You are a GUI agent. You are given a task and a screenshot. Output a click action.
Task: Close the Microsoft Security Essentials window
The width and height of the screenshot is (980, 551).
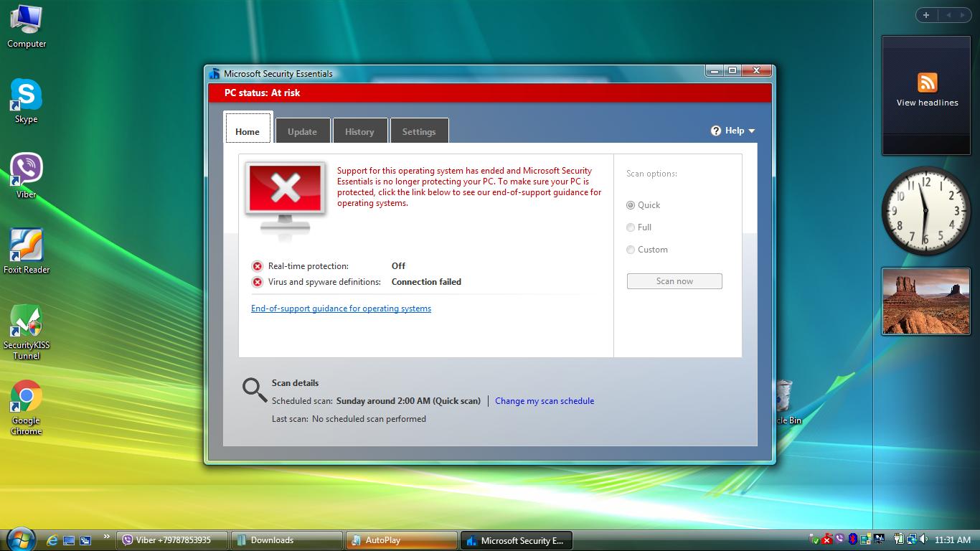(x=756, y=70)
